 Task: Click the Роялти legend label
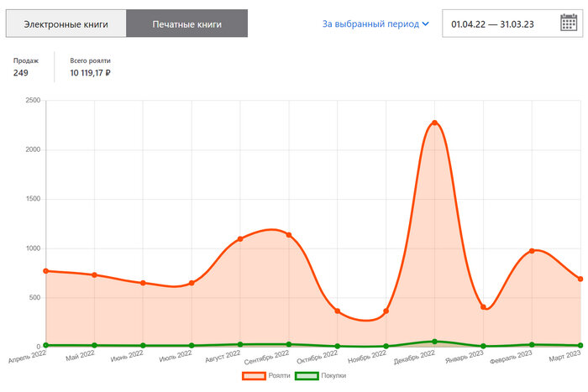coord(279,375)
